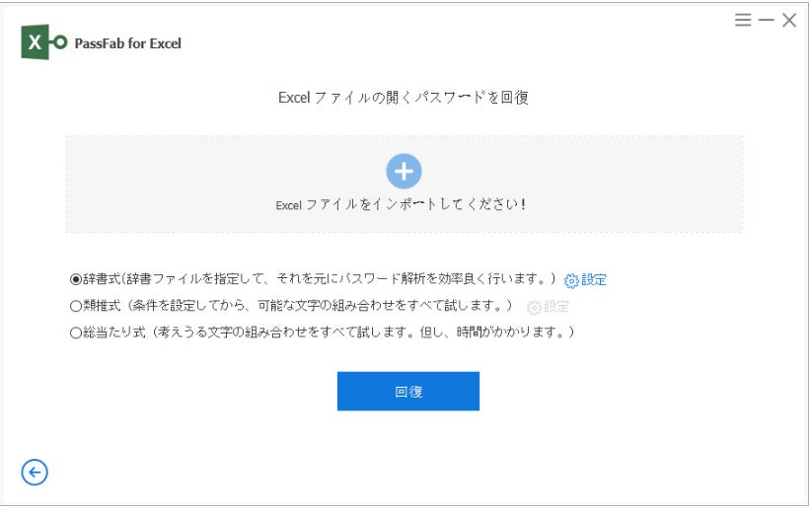Open the blue 設定 link for dictionary attack
This screenshot has width=812, height=516.
(x=594, y=280)
